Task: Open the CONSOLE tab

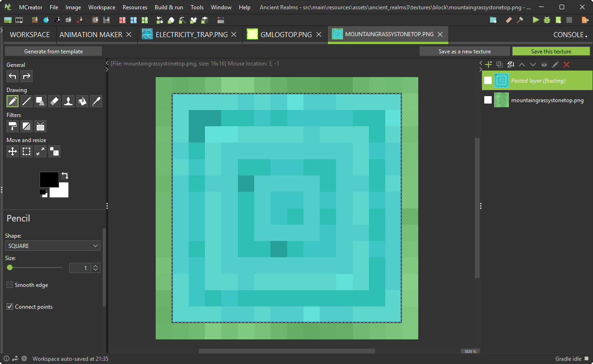Action: pyautogui.click(x=570, y=35)
